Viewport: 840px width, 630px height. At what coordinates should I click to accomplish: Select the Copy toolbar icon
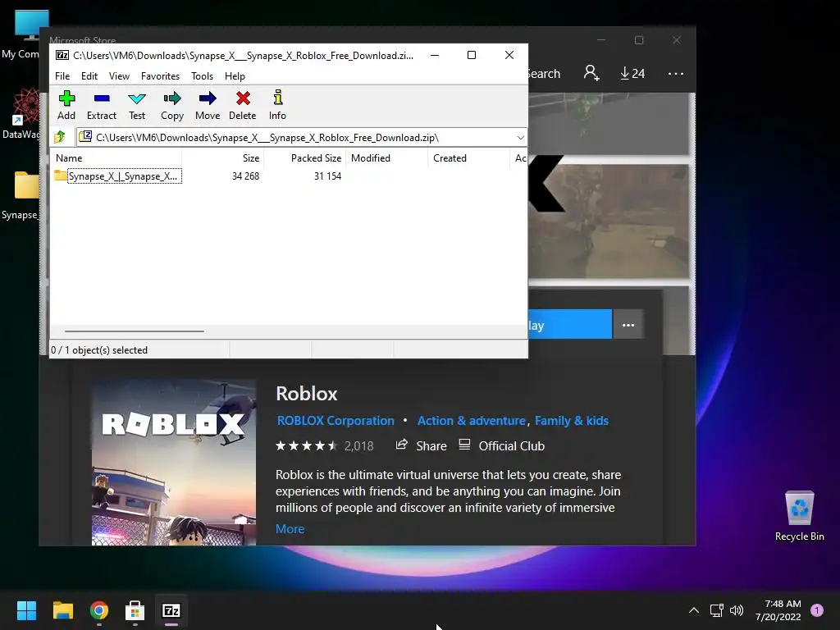(x=172, y=105)
